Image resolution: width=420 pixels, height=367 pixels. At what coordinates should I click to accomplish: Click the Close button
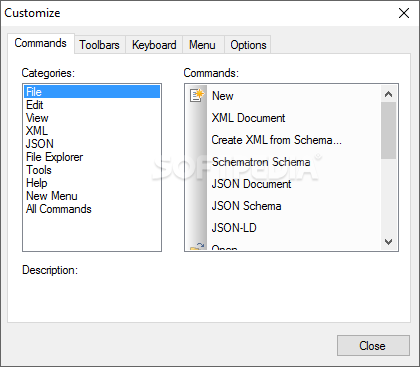(373, 346)
